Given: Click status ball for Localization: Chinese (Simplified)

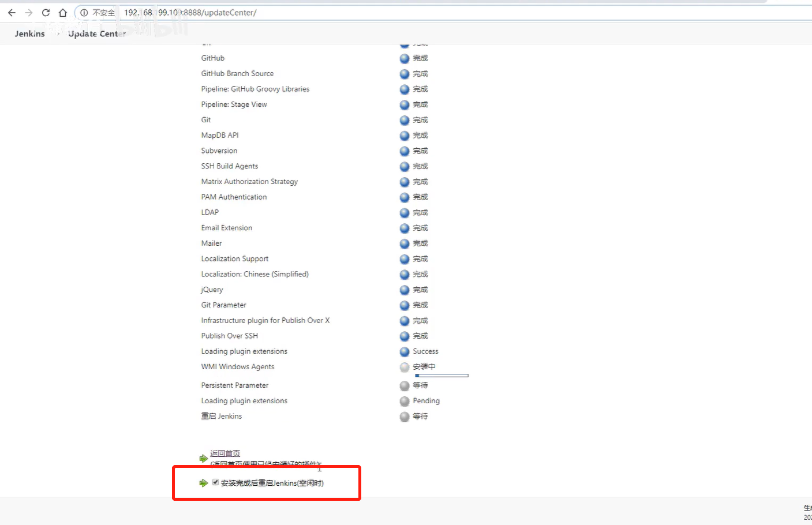Looking at the screenshot, I should [405, 275].
